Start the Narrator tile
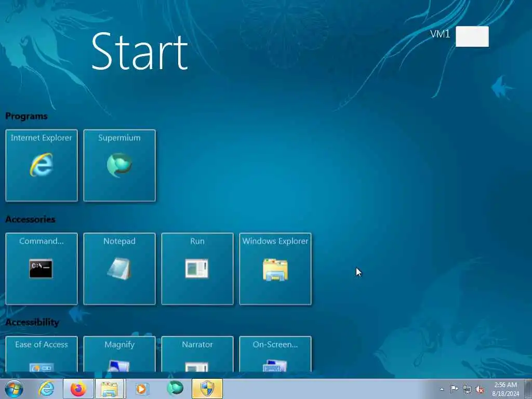The height and width of the screenshot is (399, 532). 197,354
